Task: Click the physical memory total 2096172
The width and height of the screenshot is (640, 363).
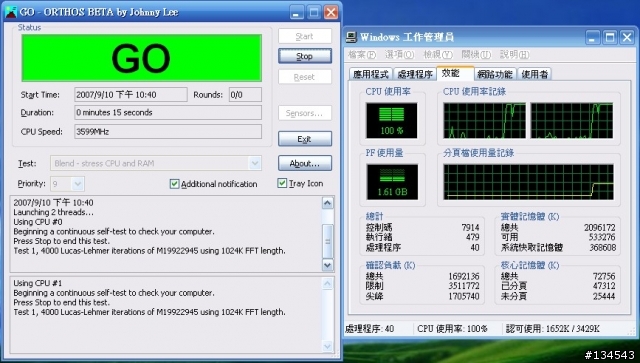Action: tap(600, 228)
